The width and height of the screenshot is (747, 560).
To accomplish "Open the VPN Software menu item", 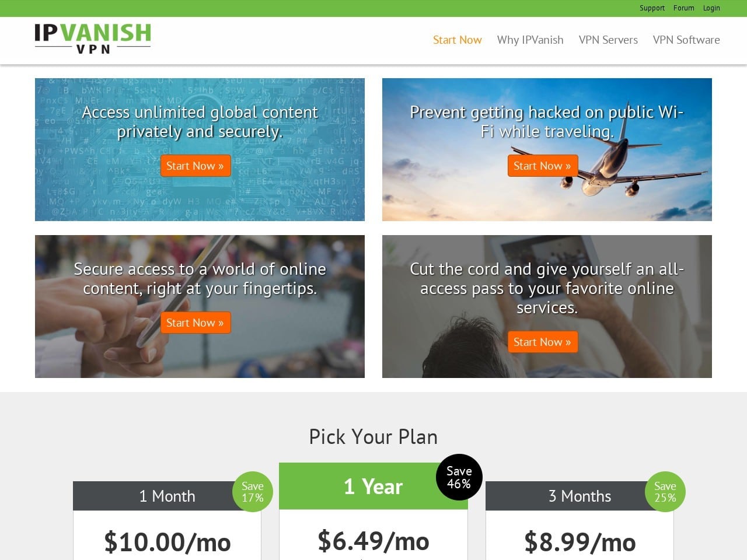I will point(686,40).
